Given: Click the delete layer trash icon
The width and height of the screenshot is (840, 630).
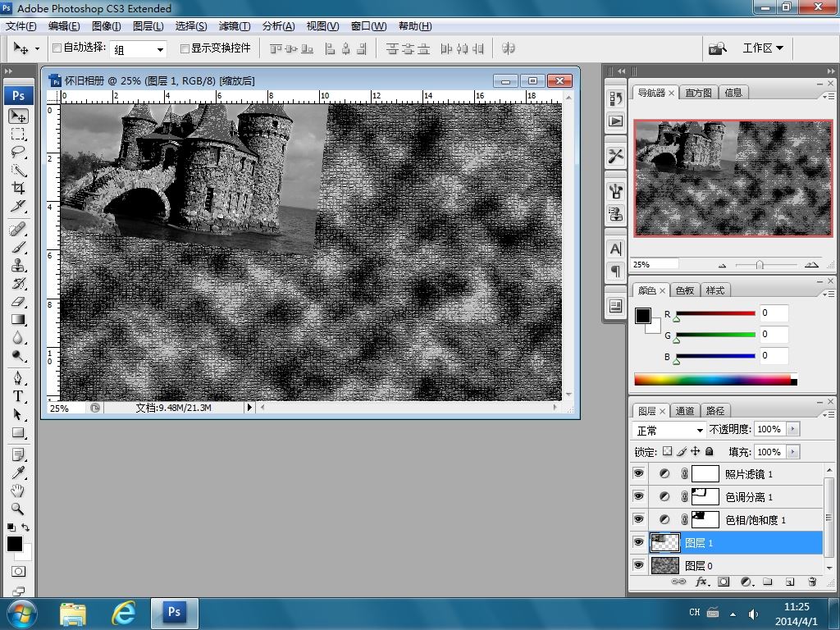Looking at the screenshot, I should coord(812,582).
